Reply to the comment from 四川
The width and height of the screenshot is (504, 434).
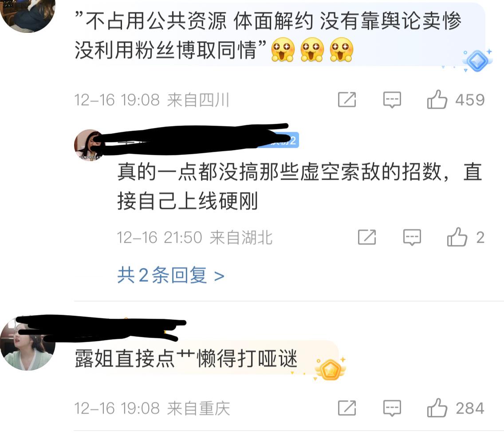tap(392, 100)
